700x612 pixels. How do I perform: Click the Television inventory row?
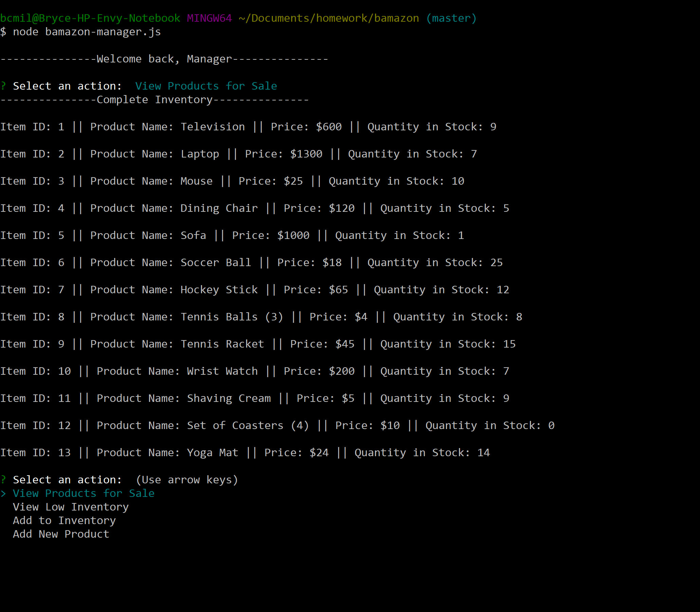coord(248,127)
